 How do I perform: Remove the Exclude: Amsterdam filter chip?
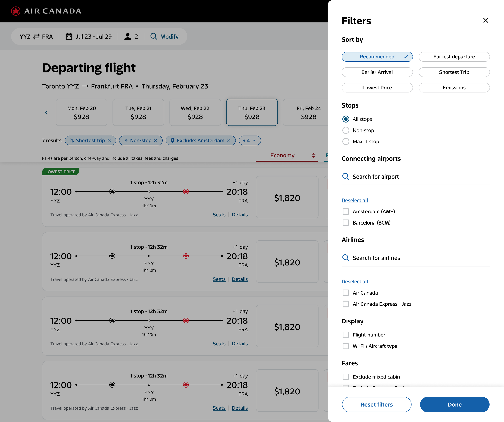[229, 141]
